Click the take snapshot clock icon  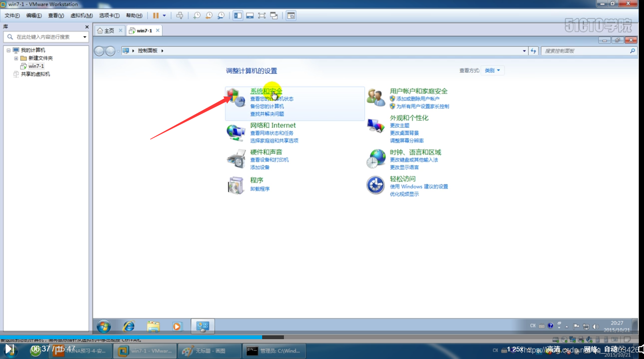pos(197,16)
